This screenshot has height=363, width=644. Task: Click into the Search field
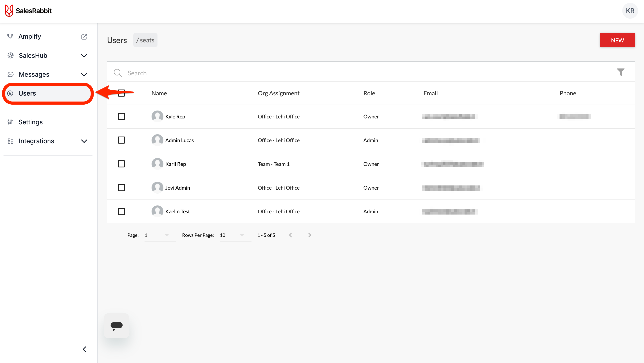click(350, 73)
